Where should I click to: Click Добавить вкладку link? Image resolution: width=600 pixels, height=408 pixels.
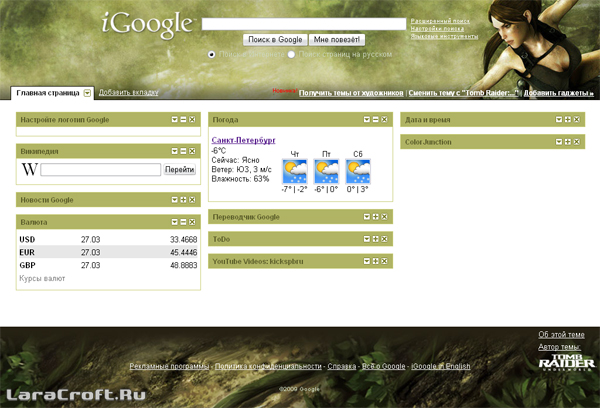tap(129, 92)
